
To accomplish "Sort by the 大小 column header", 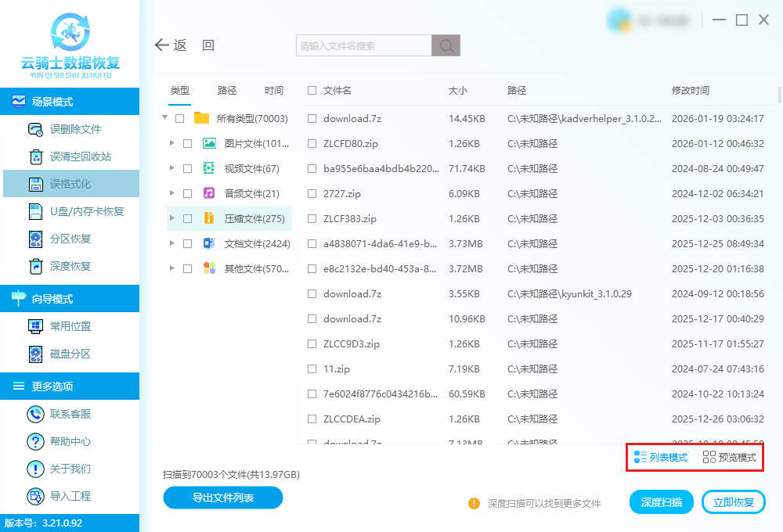I will (457, 90).
